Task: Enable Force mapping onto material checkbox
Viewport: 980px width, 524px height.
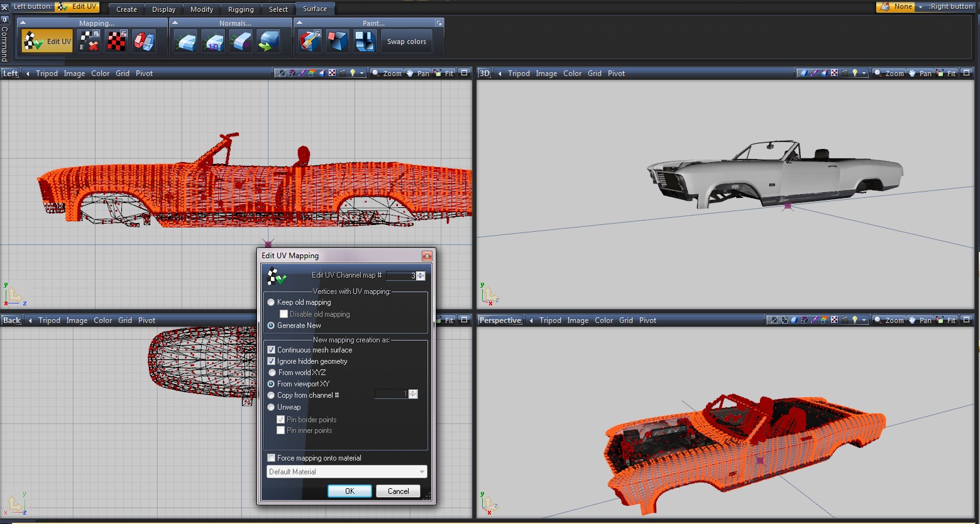Action: pyautogui.click(x=272, y=458)
